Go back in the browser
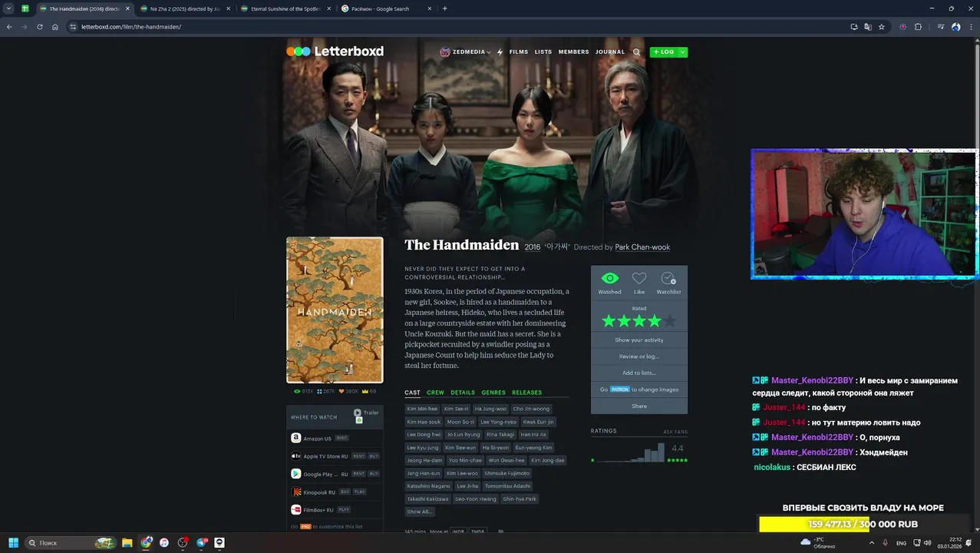This screenshot has width=980, height=553. click(9, 27)
